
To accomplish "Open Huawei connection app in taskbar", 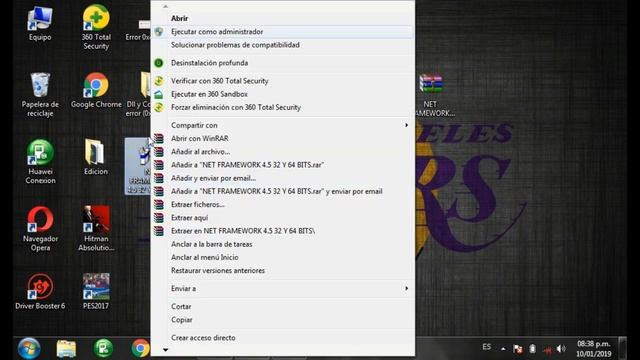I will coord(103,349).
